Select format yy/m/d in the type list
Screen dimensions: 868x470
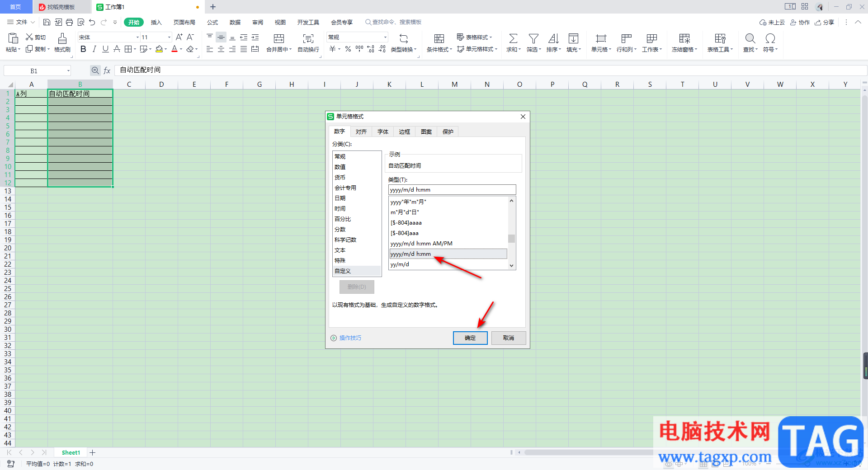tap(448, 264)
